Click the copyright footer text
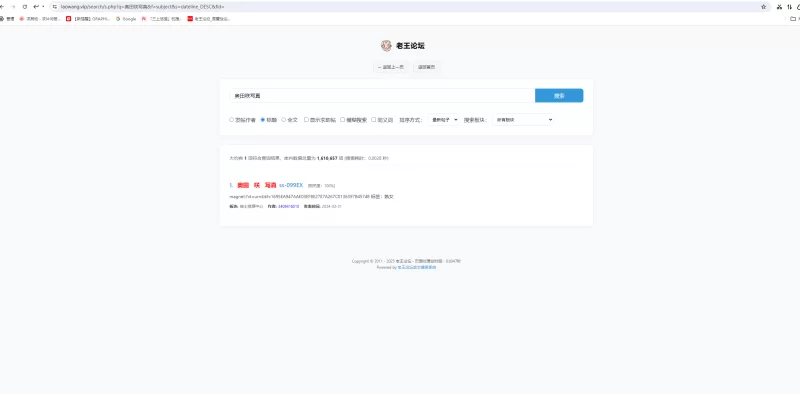 click(x=406, y=261)
